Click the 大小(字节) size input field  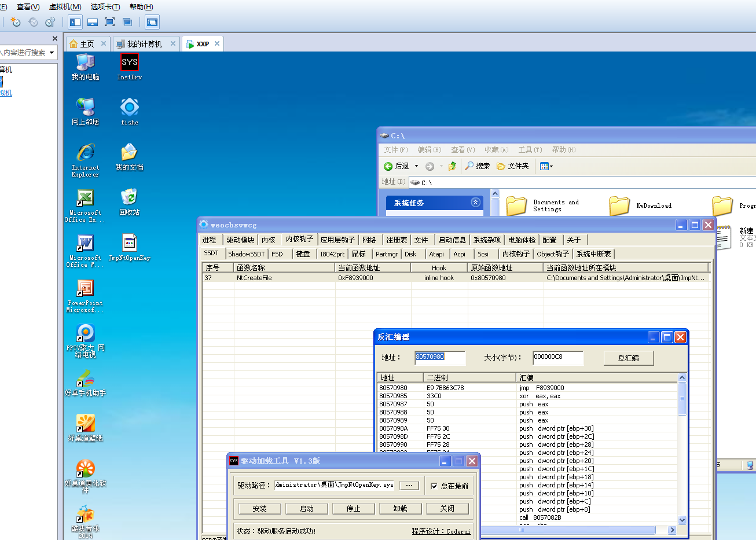(x=557, y=357)
